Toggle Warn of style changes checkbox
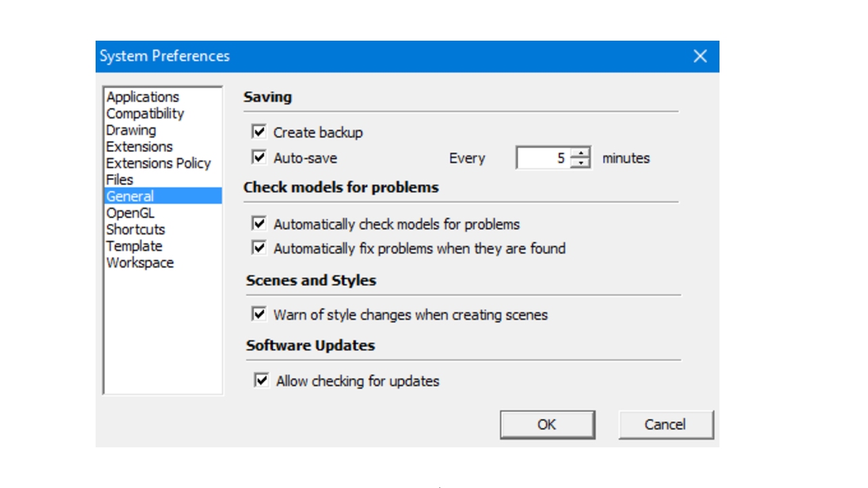868x488 pixels. (x=259, y=314)
